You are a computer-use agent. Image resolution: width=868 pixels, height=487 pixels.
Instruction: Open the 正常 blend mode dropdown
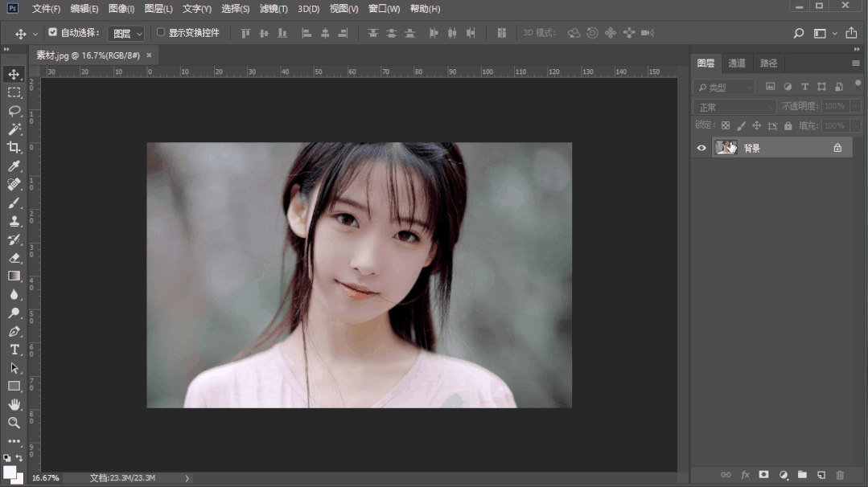tap(735, 107)
